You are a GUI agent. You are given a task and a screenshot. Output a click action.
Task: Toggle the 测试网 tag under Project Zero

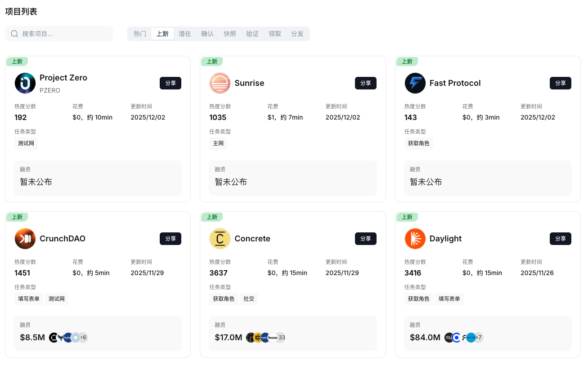26,143
